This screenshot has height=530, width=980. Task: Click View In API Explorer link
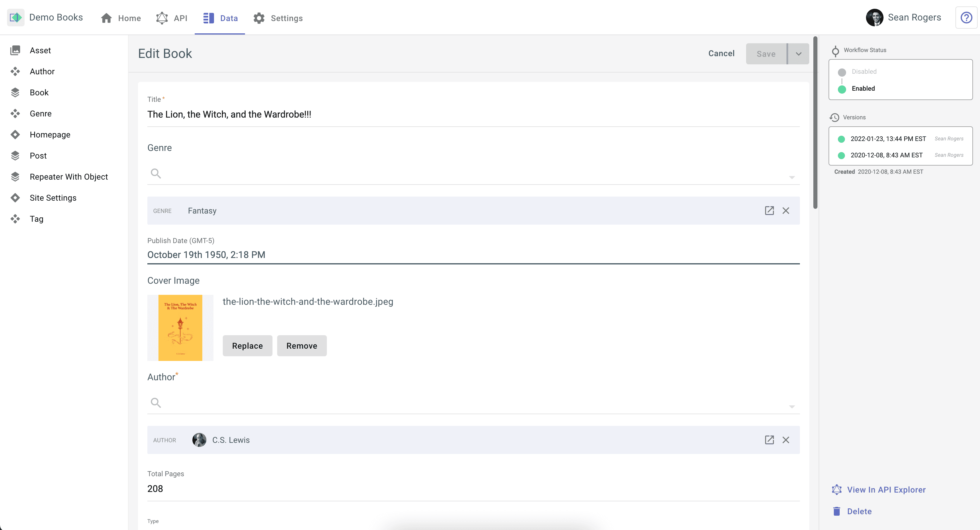coord(886,490)
